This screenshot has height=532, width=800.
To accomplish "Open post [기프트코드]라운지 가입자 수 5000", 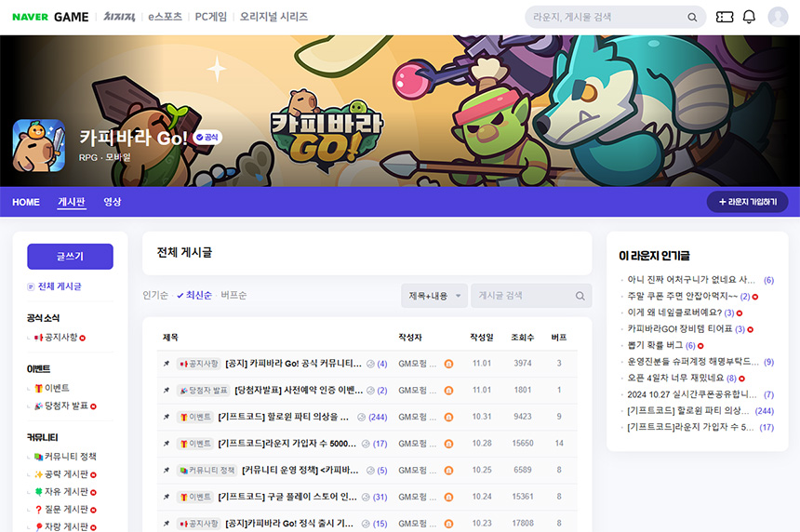I will (x=287, y=444).
